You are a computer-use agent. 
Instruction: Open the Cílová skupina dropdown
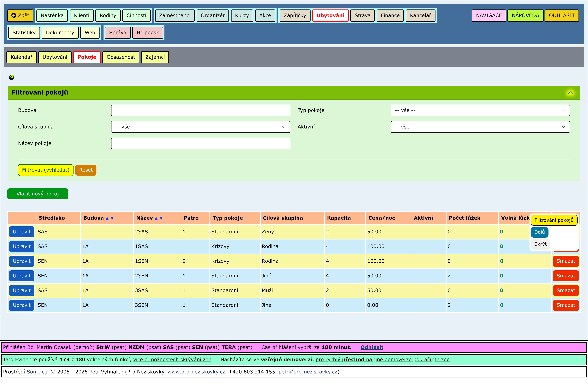point(200,127)
